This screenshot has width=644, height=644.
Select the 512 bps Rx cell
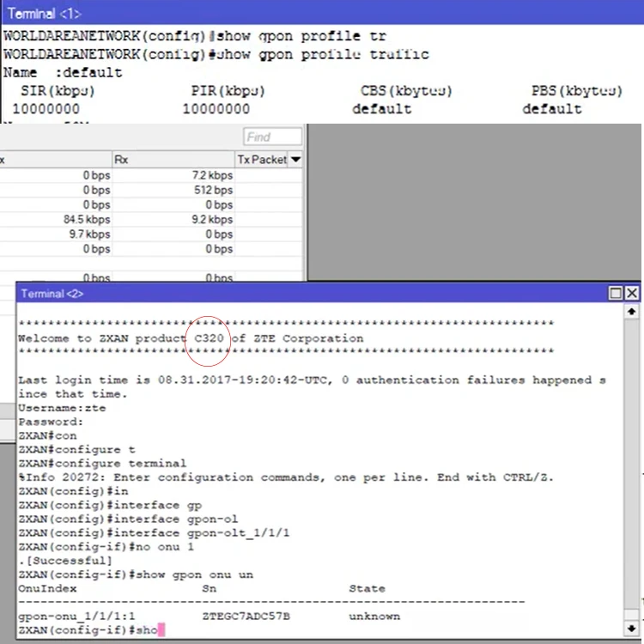coord(213,190)
